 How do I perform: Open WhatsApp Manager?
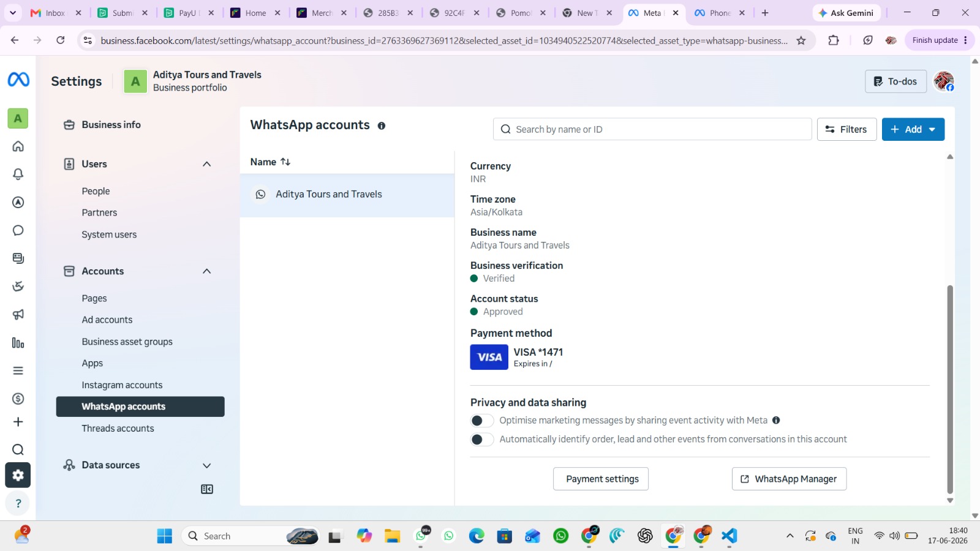(789, 479)
